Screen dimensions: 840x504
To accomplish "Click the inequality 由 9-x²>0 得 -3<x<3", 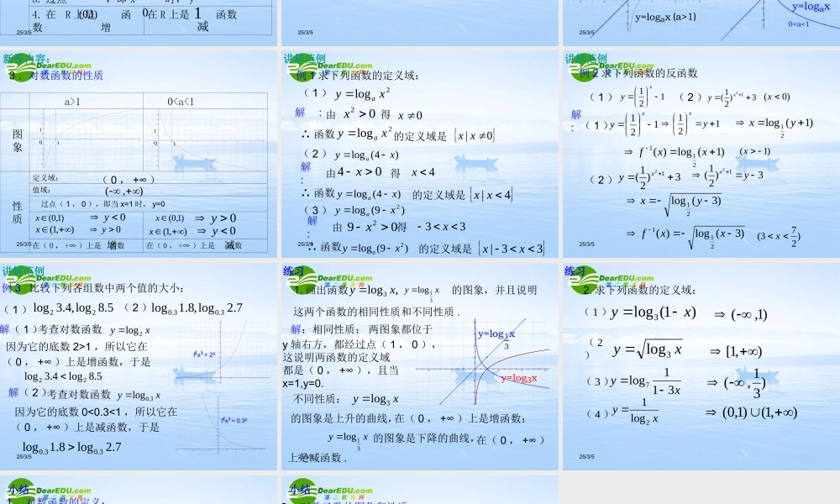I will click(x=398, y=227).
